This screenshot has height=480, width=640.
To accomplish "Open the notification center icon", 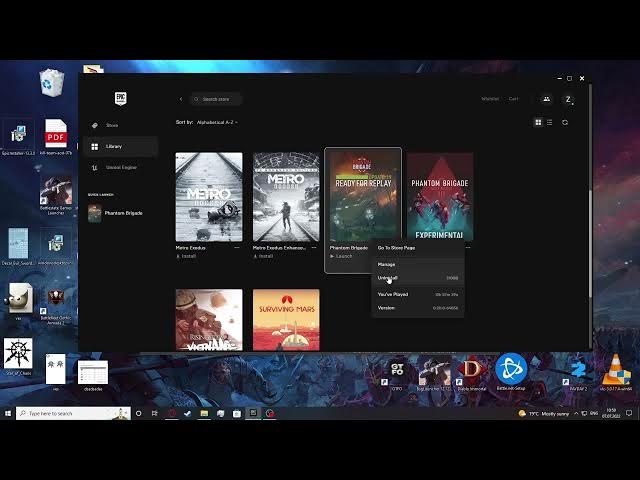I will pyautogui.click(x=629, y=413).
